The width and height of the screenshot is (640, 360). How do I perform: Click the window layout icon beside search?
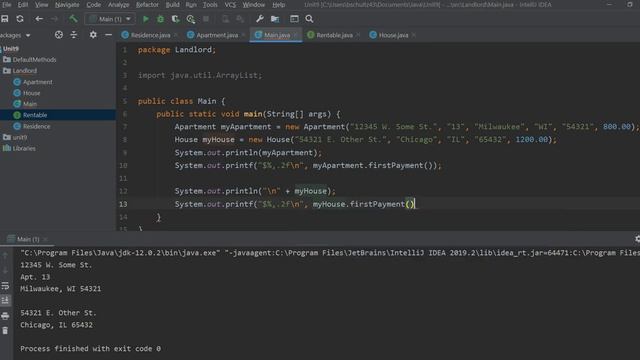(x=294, y=19)
